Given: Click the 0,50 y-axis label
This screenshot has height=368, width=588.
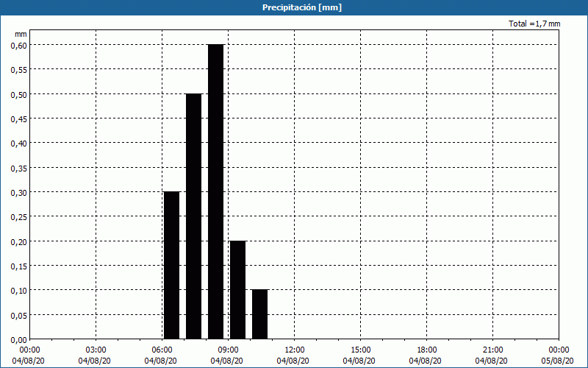Looking at the screenshot, I should 19,94.
